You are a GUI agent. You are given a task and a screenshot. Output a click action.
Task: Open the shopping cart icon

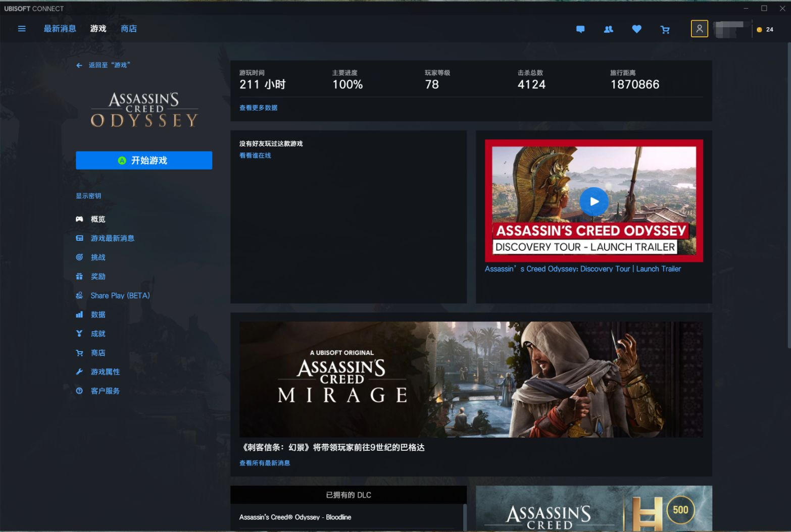click(665, 29)
